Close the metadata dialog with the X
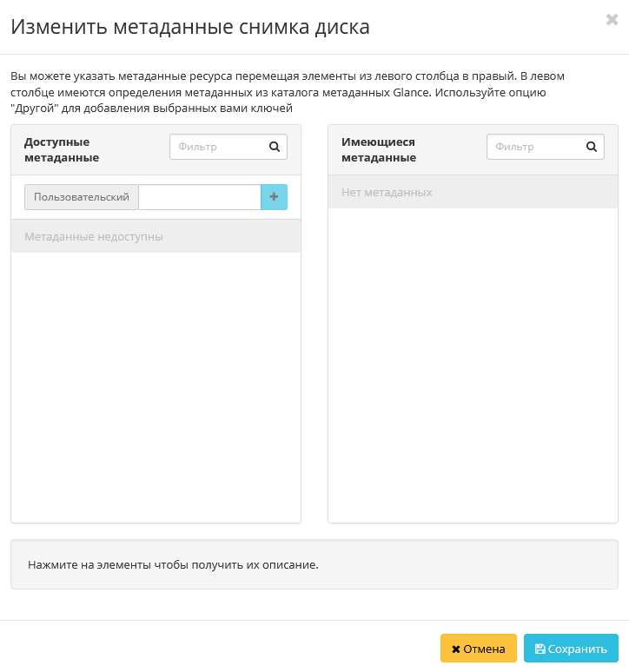Viewport: 629px width, 672px height. [612, 20]
